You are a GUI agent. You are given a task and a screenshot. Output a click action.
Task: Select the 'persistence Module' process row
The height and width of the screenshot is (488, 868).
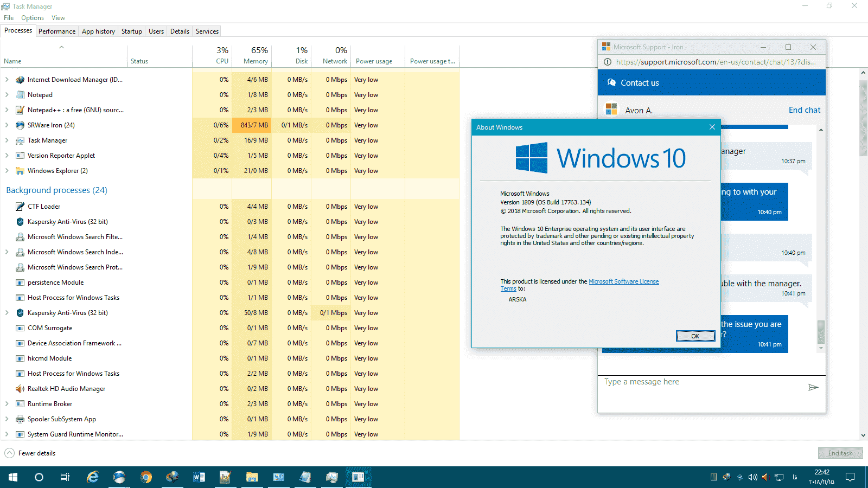[230, 282]
